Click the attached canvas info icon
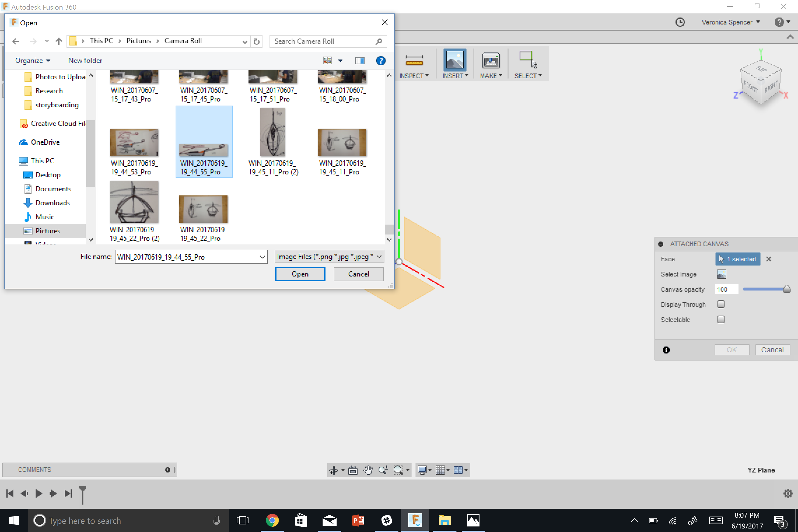Screen dimensions: 798x532 [666, 350]
